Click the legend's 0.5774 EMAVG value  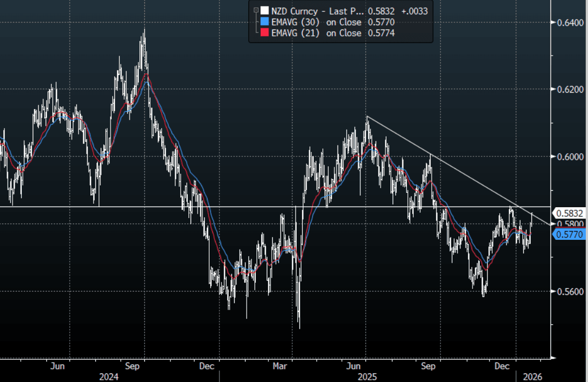coord(381,33)
